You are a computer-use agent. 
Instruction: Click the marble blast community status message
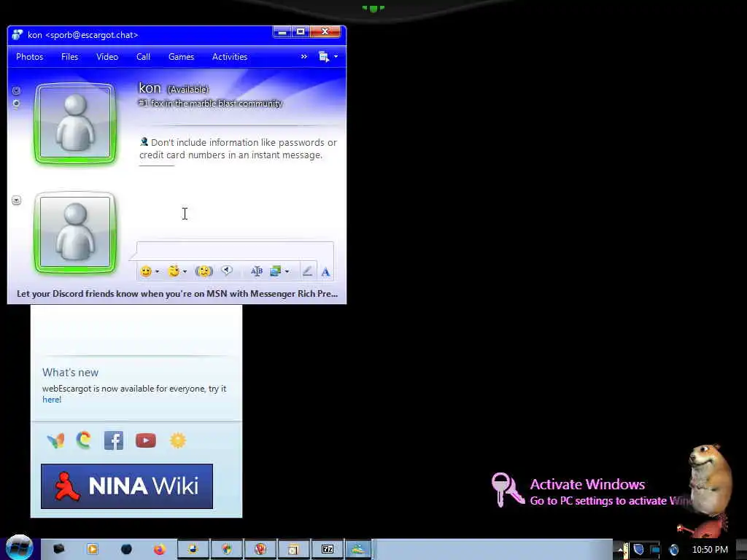210,104
